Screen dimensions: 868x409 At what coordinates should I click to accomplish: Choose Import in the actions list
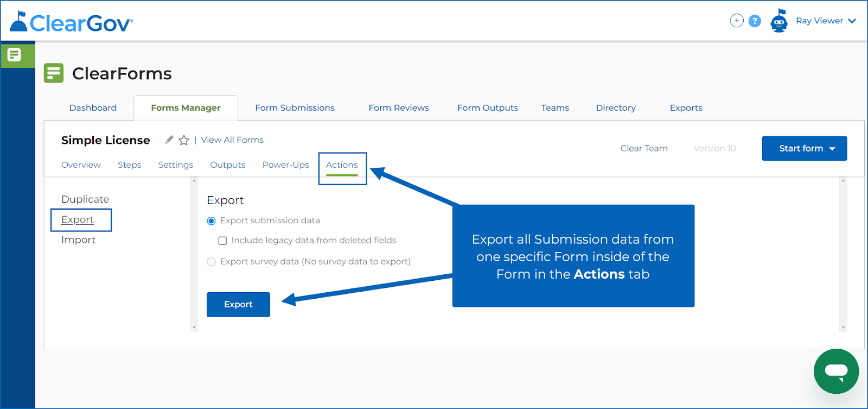tap(78, 240)
